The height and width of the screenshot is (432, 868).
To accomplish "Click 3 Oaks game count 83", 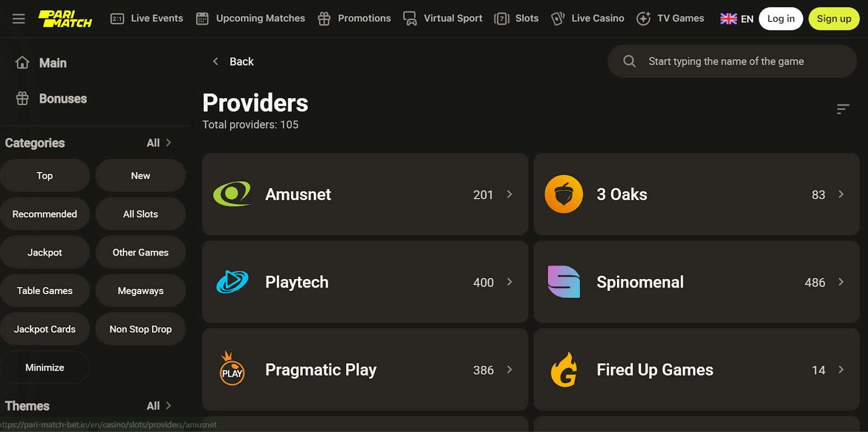I will [x=818, y=195].
